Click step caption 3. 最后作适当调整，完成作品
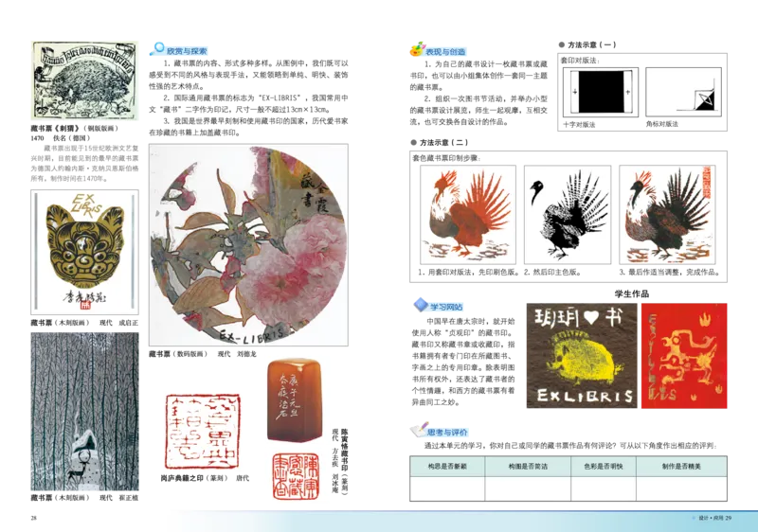The width and height of the screenshot is (758, 532). click(670, 273)
